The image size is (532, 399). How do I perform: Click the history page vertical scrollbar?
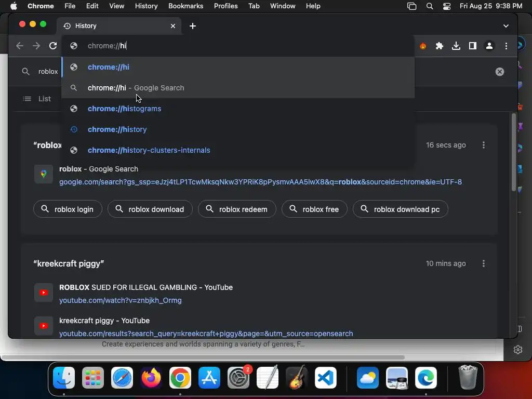(x=514, y=153)
